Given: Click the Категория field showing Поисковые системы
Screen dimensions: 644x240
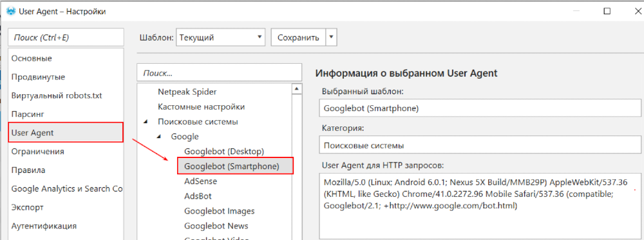Looking at the screenshot, I should pos(480,146).
